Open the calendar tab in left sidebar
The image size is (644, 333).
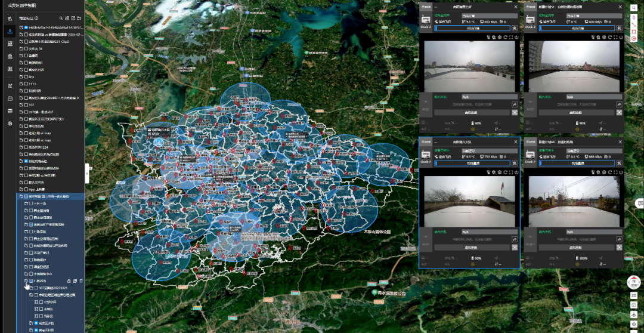click(x=10, y=97)
